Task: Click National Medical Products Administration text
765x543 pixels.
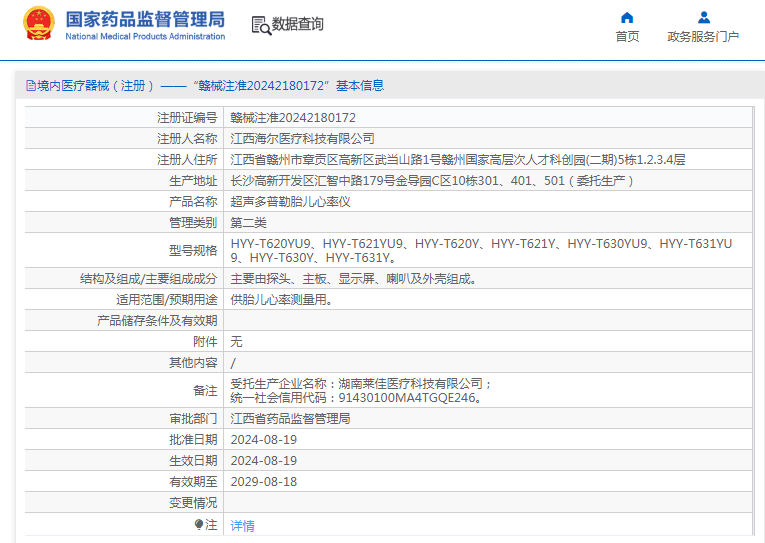Action: (x=145, y=37)
